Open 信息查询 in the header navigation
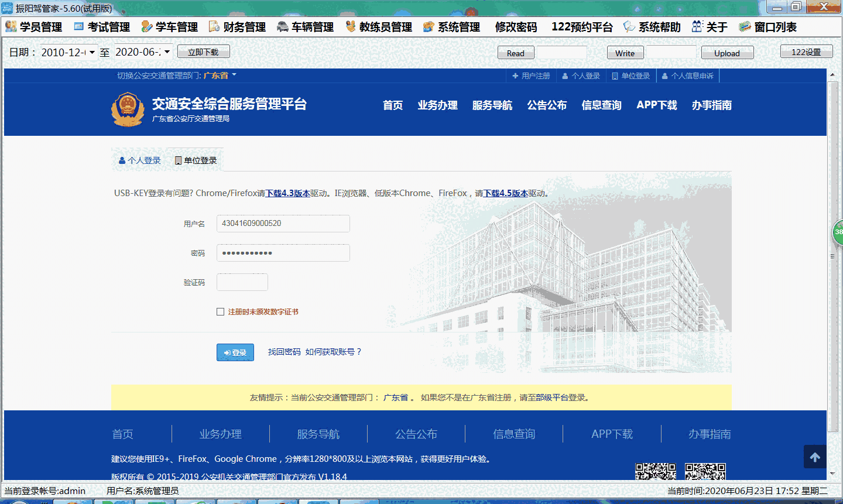The height and width of the screenshot is (504, 843). point(602,105)
